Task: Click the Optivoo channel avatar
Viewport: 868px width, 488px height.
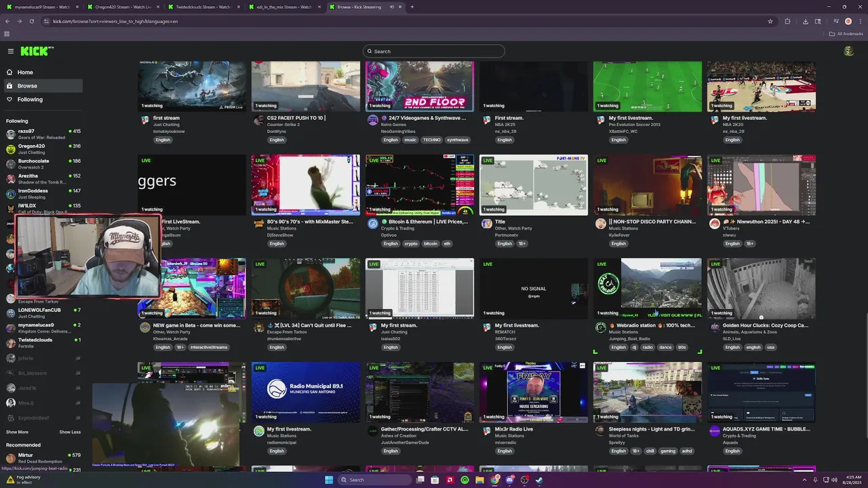Action: (372, 224)
